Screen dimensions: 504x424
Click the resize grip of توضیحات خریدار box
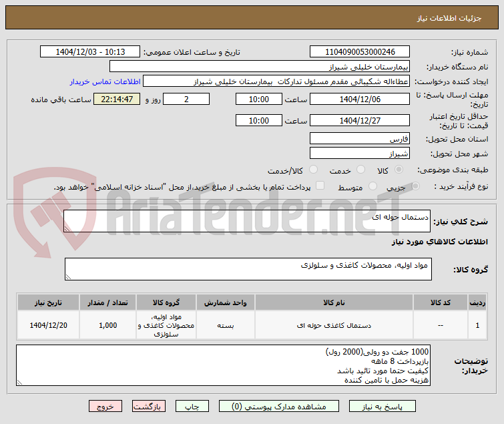coord(19,382)
